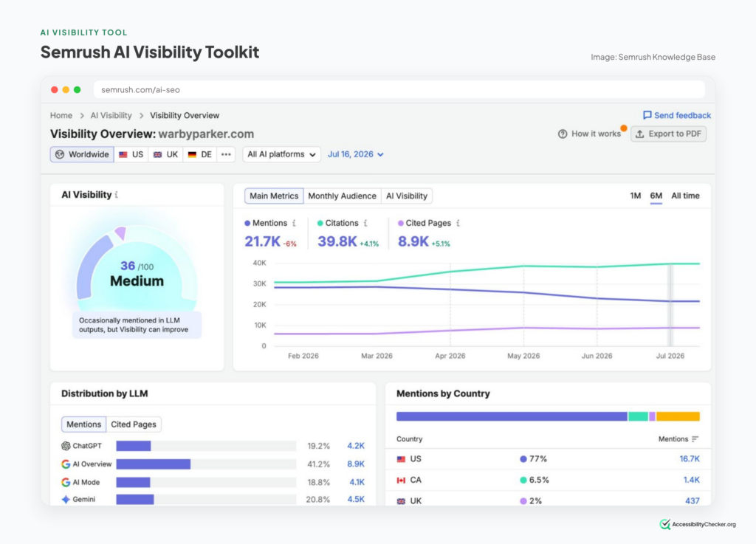
Task: Click the green CA segment of country bar
Action: [638, 416]
